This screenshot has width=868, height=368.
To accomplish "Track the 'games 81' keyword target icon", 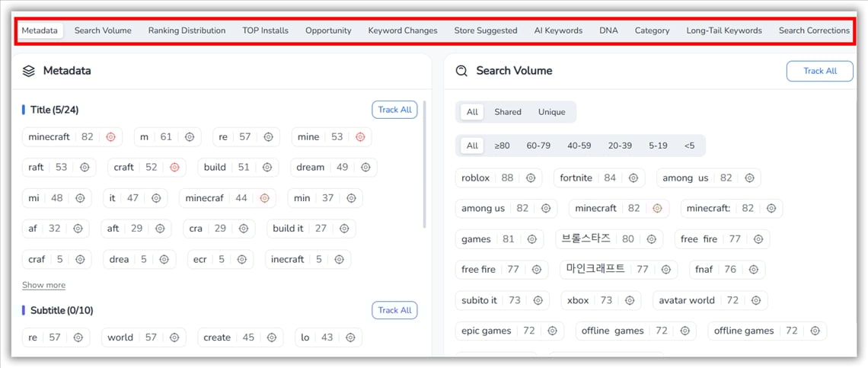I will pos(531,239).
